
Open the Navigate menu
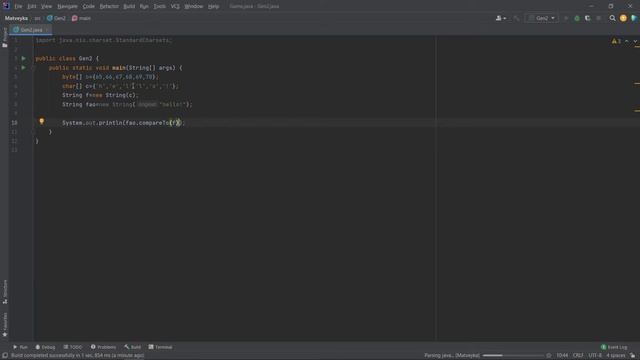(x=67, y=7)
